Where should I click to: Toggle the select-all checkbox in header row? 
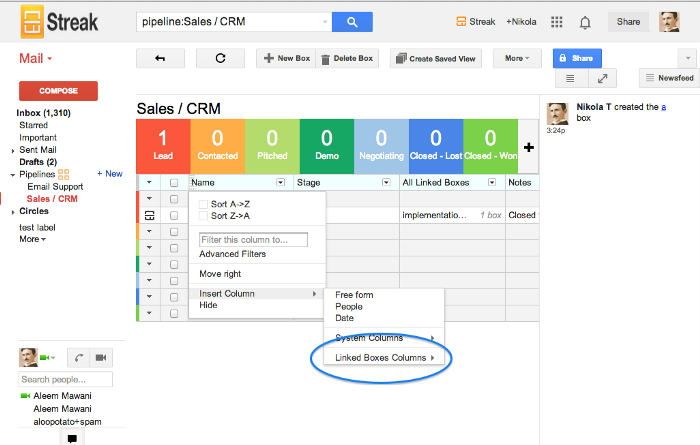[x=174, y=183]
